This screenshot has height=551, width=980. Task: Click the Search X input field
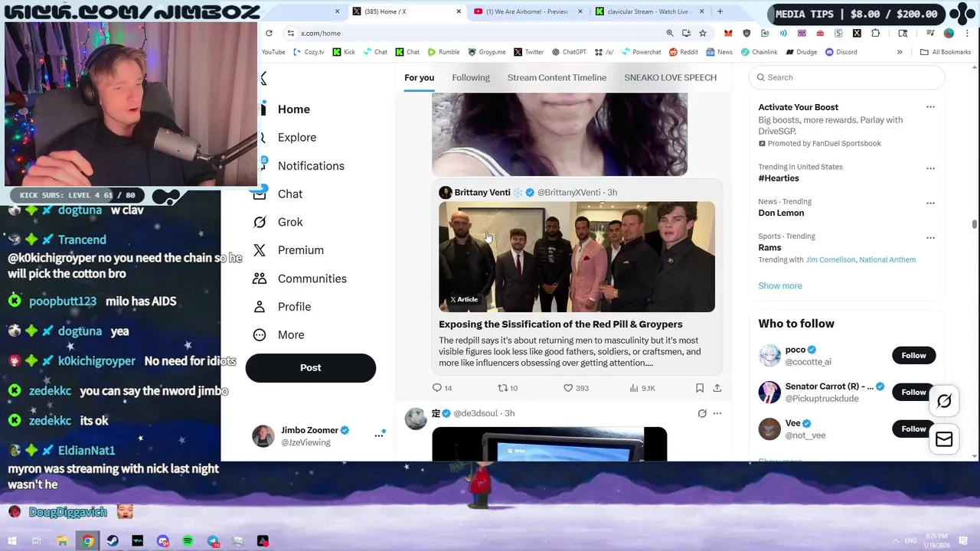pyautogui.click(x=847, y=77)
